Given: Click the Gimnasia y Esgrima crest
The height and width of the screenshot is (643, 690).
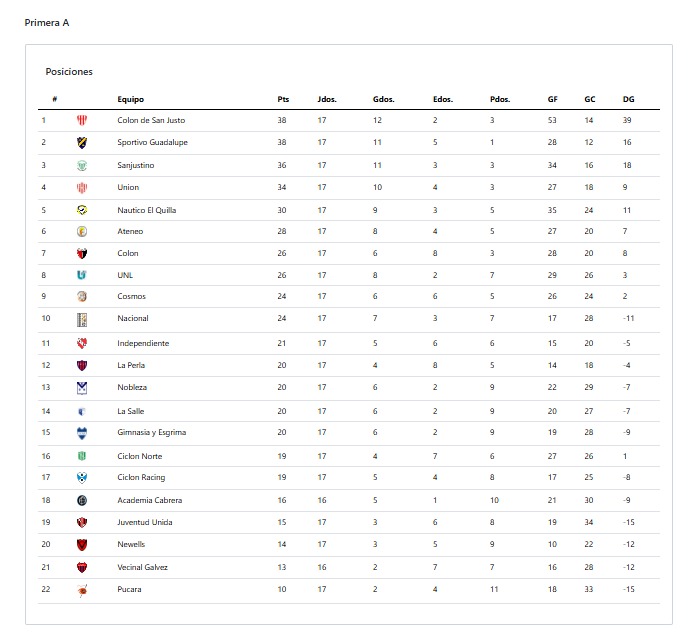Looking at the screenshot, I should pos(82,433).
